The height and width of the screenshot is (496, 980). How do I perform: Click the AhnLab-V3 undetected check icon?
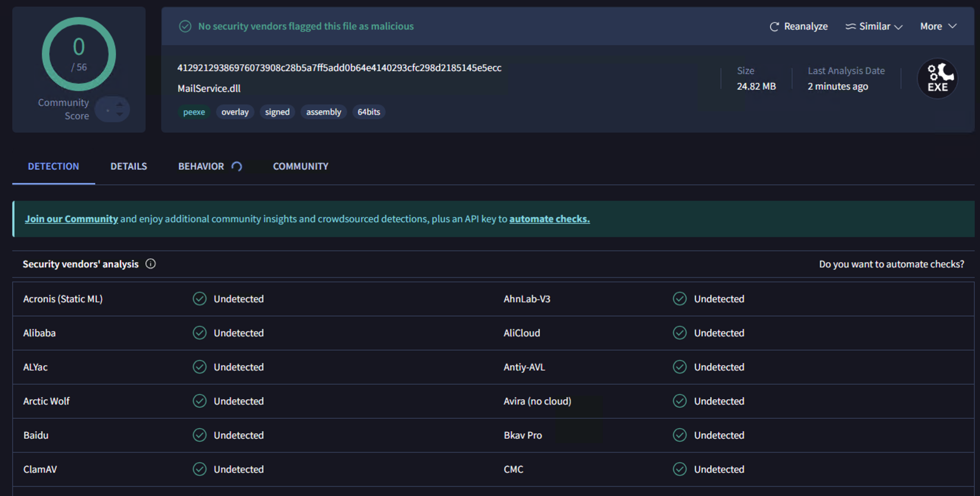pos(679,299)
